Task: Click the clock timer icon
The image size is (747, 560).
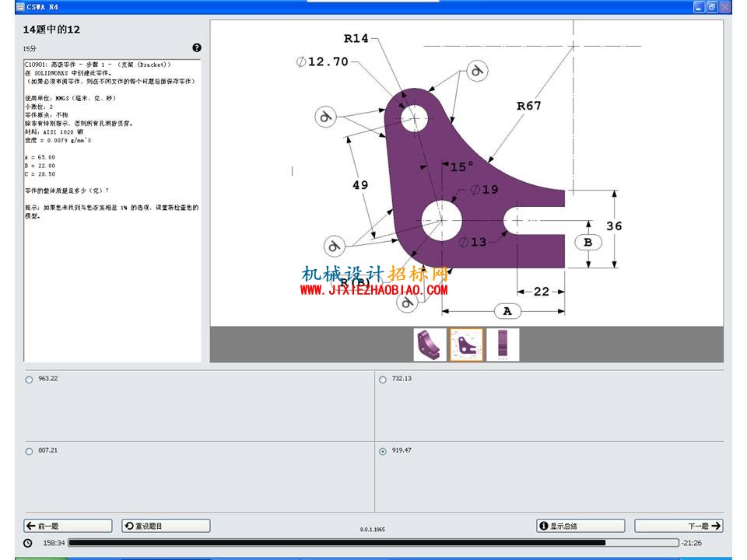Action: (28, 543)
